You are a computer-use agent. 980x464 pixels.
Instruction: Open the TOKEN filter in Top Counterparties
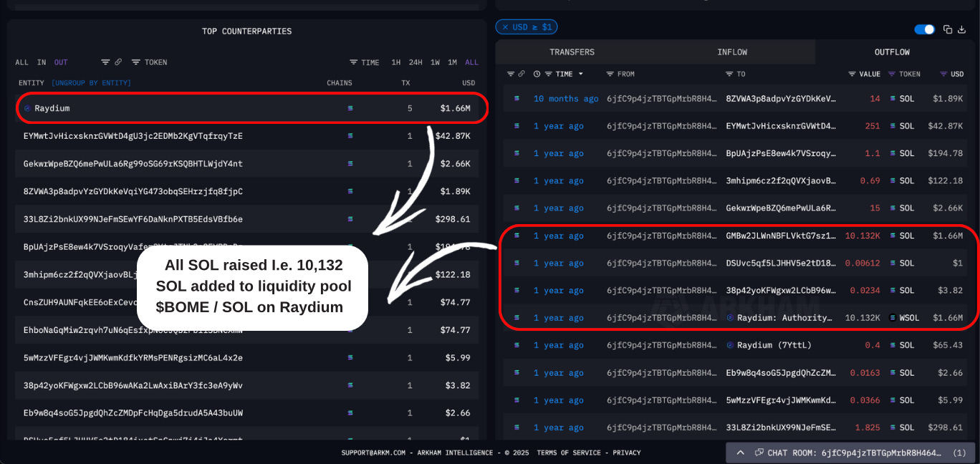click(x=150, y=62)
